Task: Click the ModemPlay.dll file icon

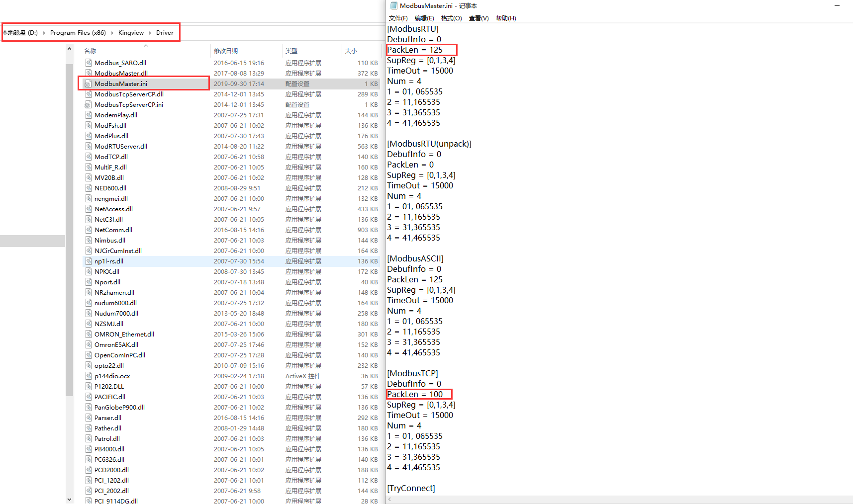Action: coord(88,115)
